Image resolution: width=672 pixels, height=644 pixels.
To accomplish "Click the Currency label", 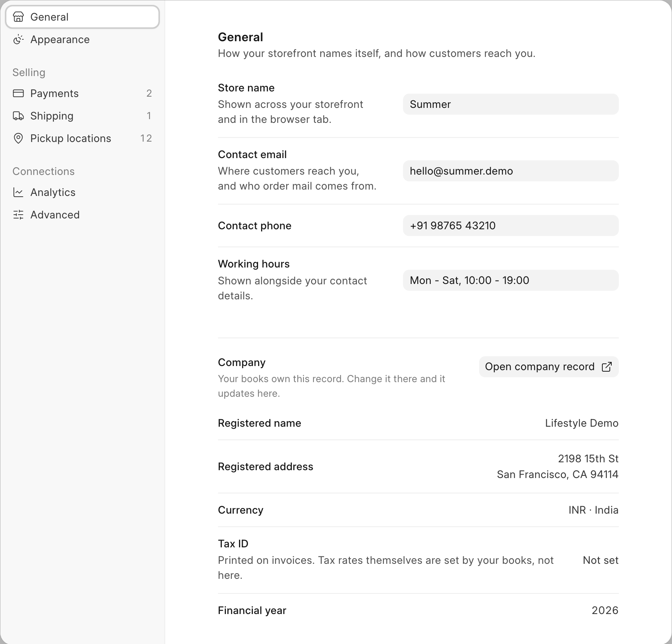I will [x=240, y=510].
